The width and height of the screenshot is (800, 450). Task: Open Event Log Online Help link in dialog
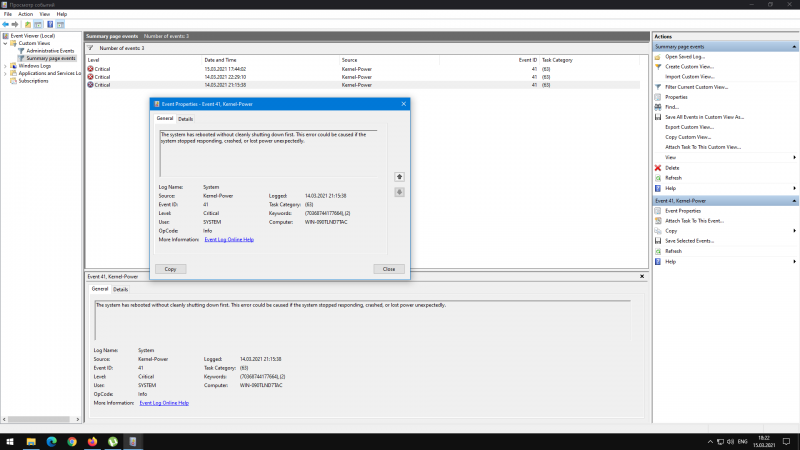(229, 240)
